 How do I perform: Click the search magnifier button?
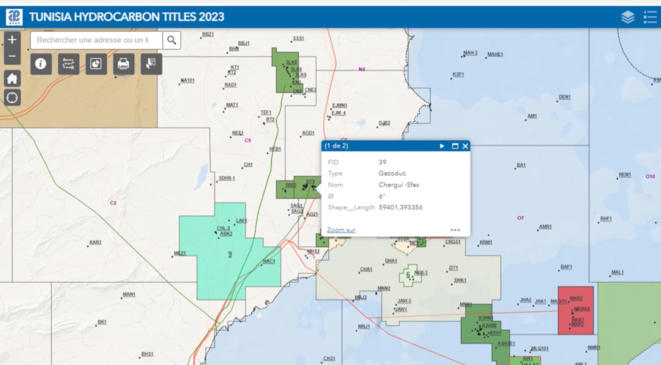172,40
